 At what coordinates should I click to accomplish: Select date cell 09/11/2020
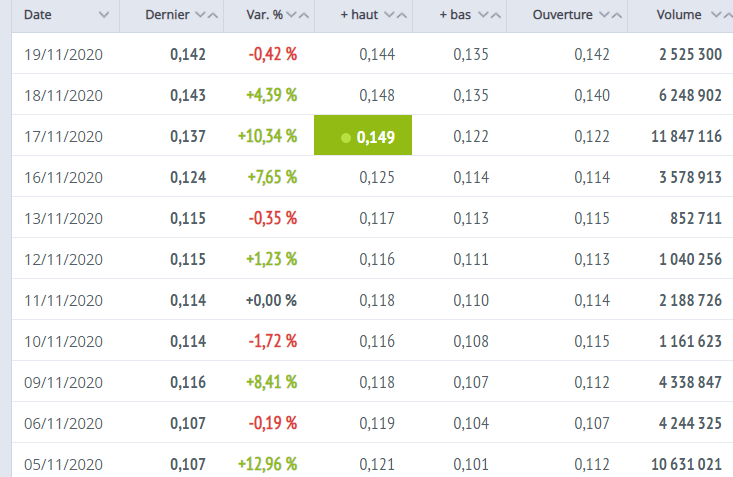(64, 383)
